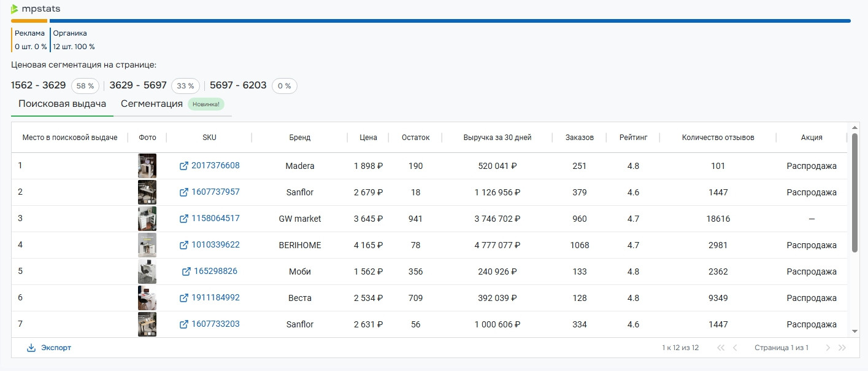Click the Экспорт button label
The image size is (868, 371).
tap(56, 348)
